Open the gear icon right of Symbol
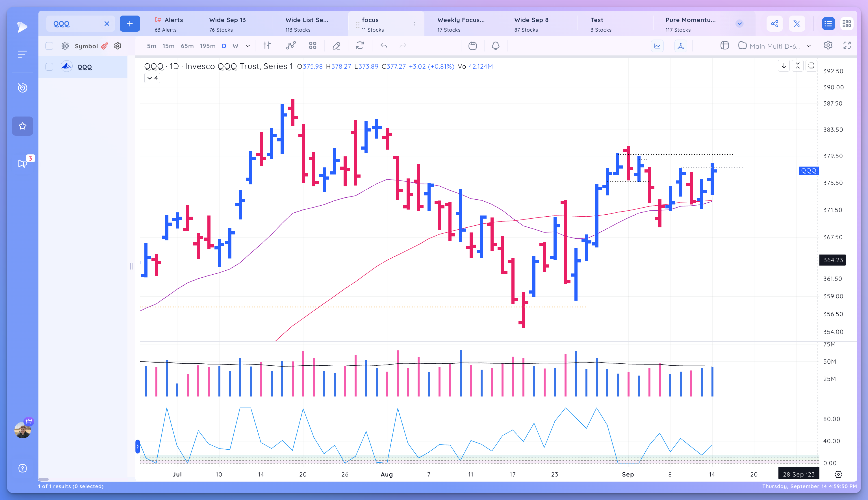 coord(118,46)
